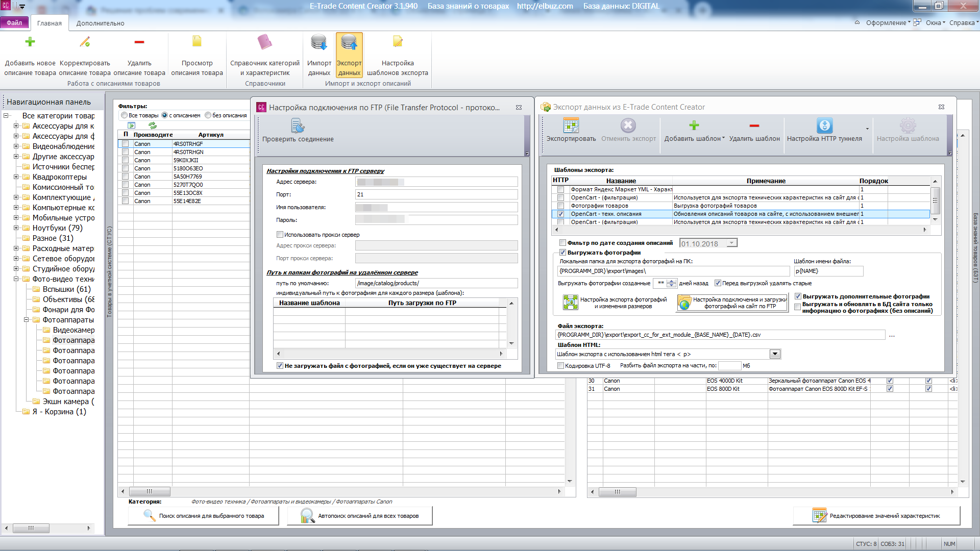Click the green plus add template icon
980x551 pixels.
pos(694,126)
